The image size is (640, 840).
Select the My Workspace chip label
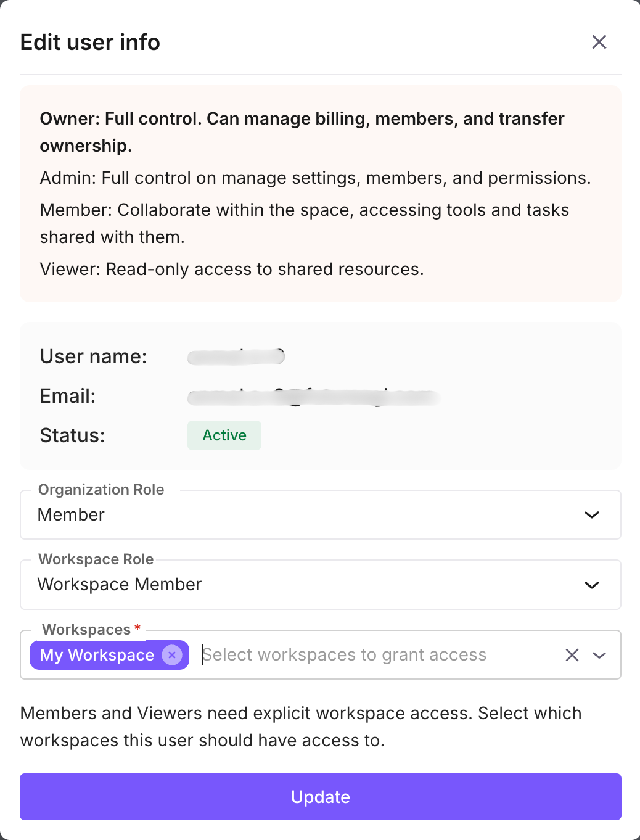click(x=97, y=655)
